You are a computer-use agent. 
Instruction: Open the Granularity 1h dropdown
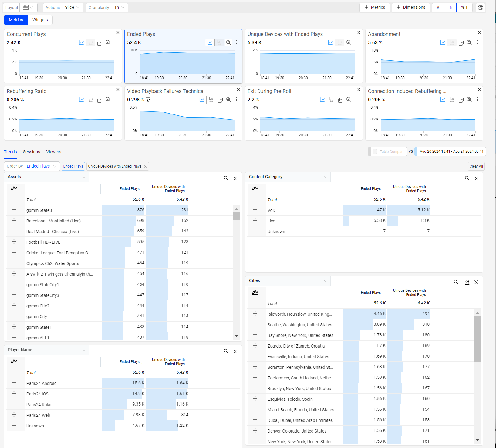point(120,8)
